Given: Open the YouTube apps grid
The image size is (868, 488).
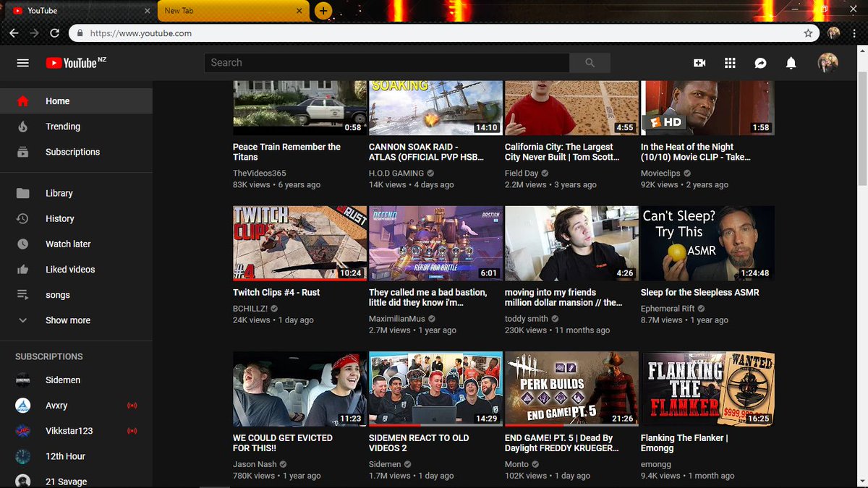Looking at the screenshot, I should (x=730, y=63).
